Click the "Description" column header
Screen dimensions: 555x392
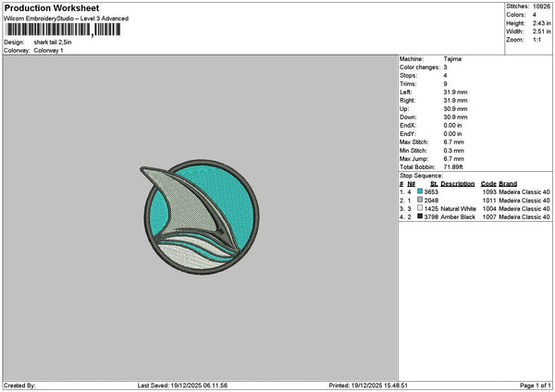(x=457, y=184)
